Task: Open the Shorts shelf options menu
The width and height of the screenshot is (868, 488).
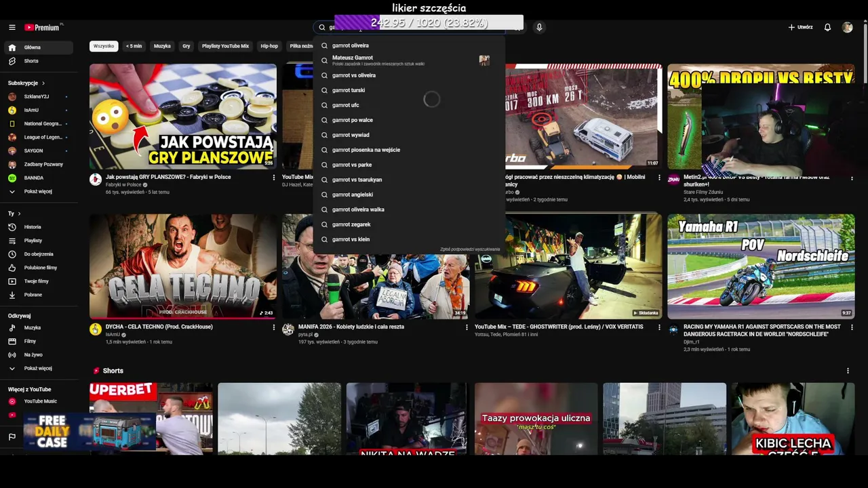Action: [x=848, y=371]
